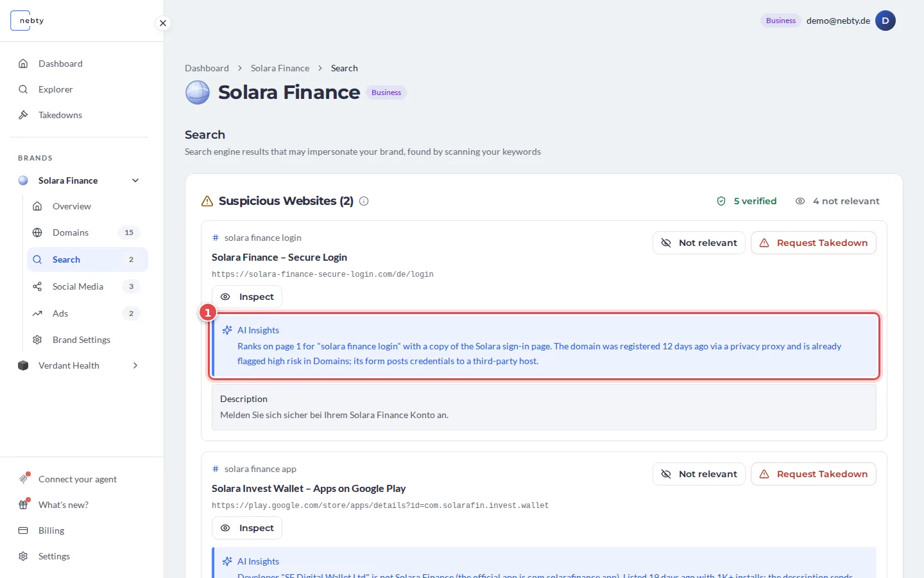Viewport: 924px width, 578px height.
Task: Click the 'solara finance login' keyword tag
Action: tap(257, 238)
